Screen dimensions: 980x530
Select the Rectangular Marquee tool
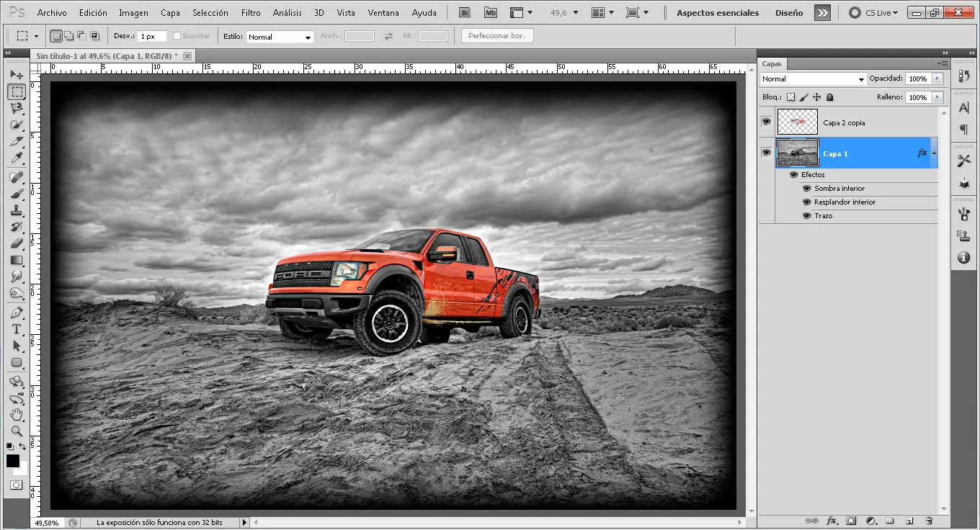pos(17,91)
